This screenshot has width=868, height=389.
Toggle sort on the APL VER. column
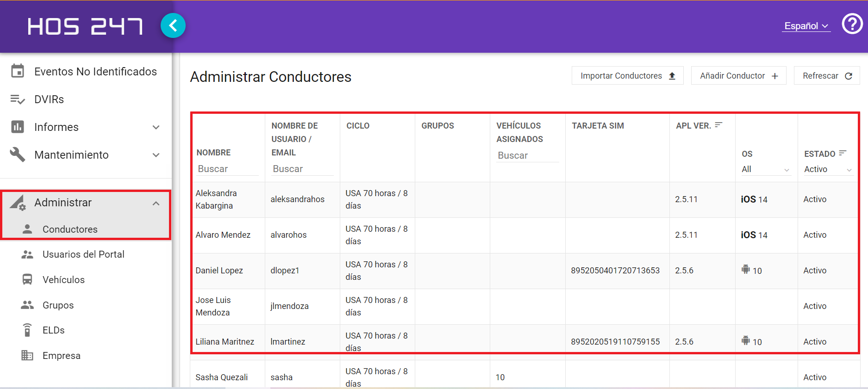(x=718, y=125)
